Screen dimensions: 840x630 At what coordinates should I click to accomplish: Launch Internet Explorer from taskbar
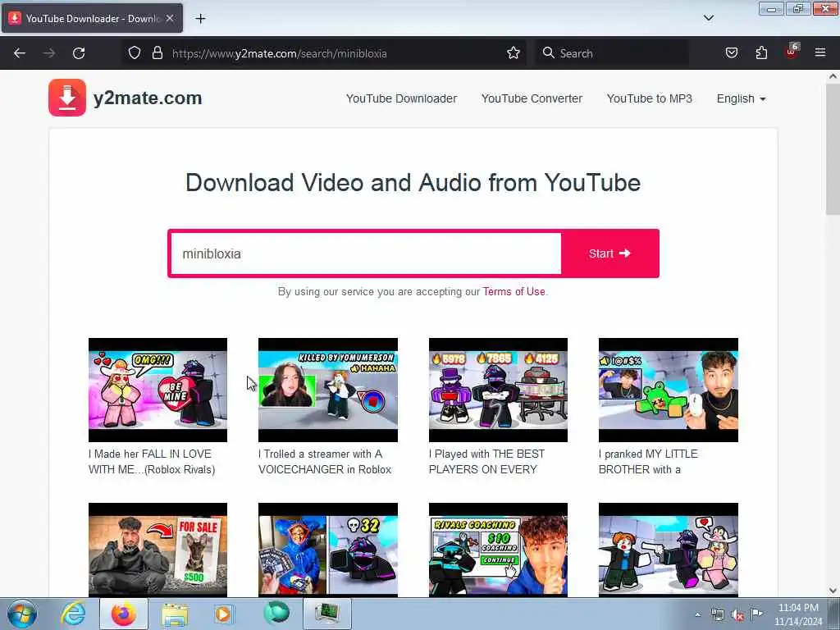click(x=73, y=614)
